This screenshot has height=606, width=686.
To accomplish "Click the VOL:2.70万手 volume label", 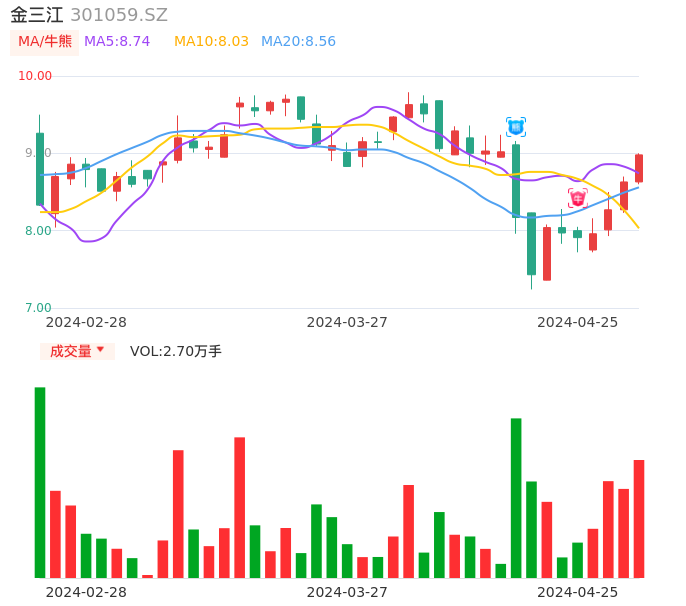I will pyautogui.click(x=176, y=351).
